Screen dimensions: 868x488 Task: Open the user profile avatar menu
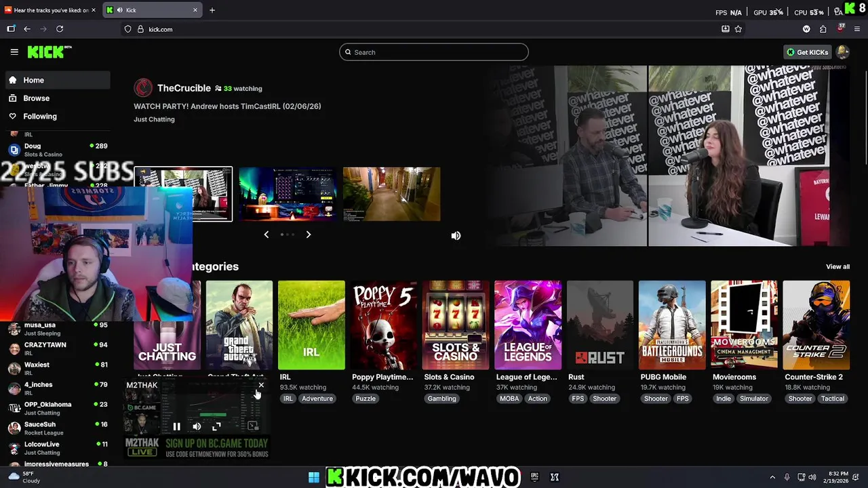tap(843, 52)
